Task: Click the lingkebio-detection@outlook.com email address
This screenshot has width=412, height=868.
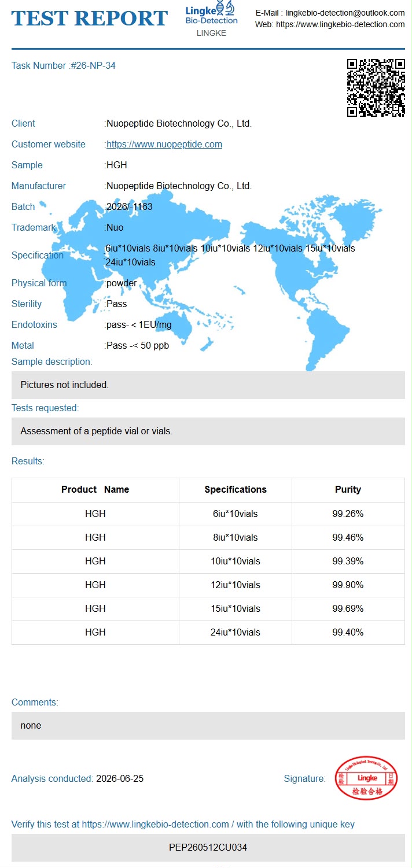Action: 345,13
